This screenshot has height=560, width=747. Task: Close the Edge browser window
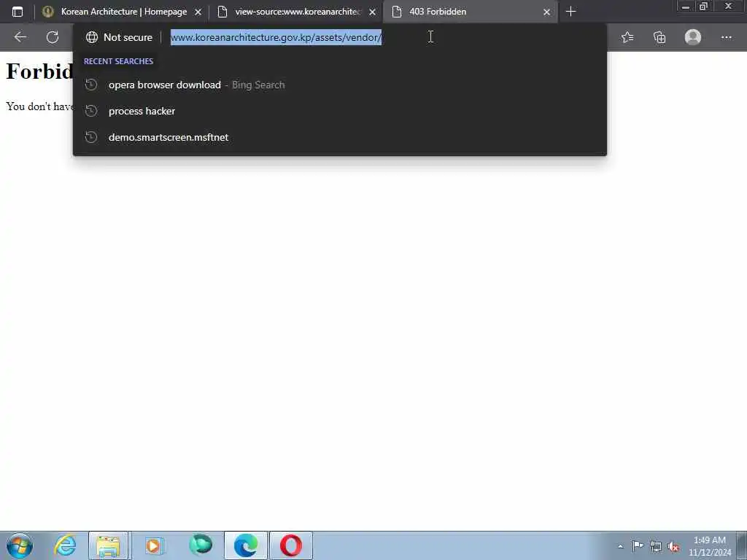click(729, 6)
